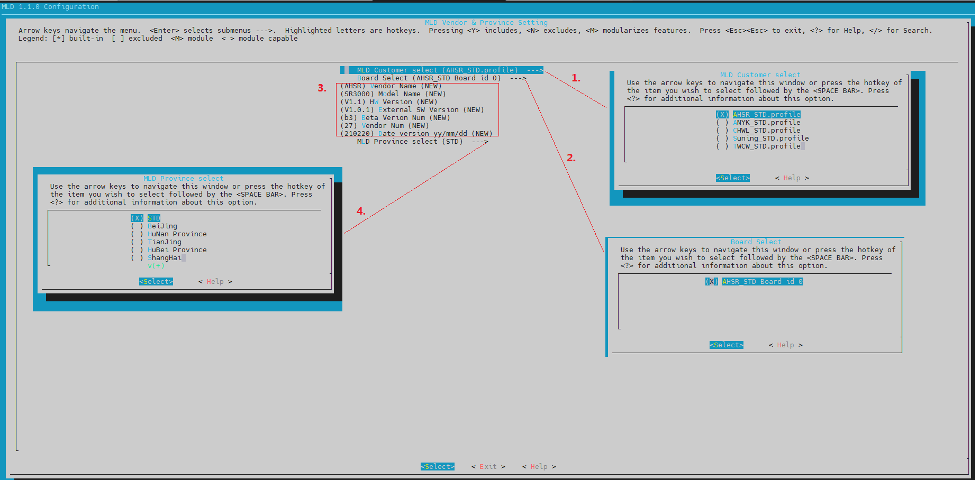
Task: Click Help in MLD Customer select dialog
Action: (x=792, y=178)
